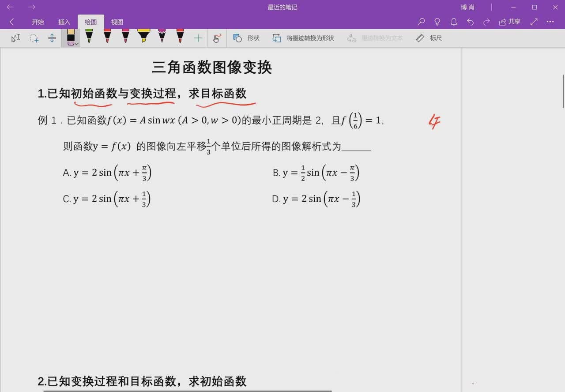Screen dimensions: 565x392
Task: Open the 开始 Home tab
Action: click(38, 22)
